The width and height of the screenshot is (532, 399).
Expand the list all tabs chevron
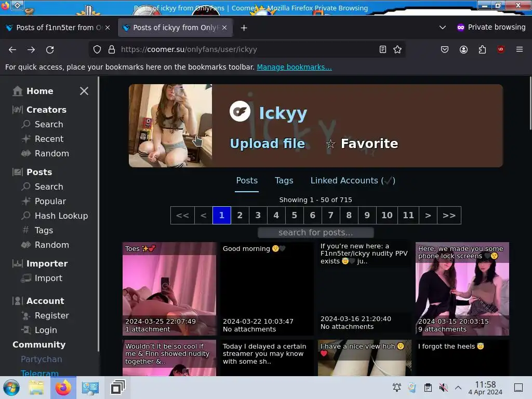click(x=443, y=28)
